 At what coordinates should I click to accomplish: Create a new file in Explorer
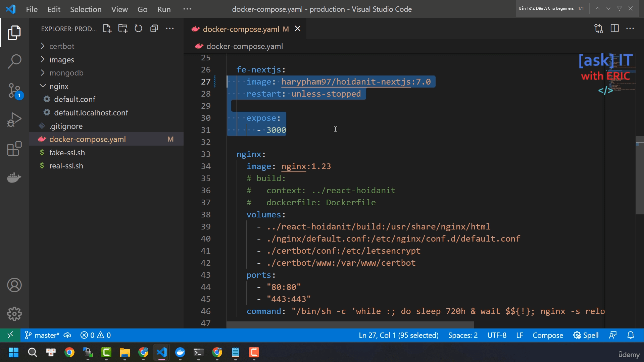click(107, 29)
